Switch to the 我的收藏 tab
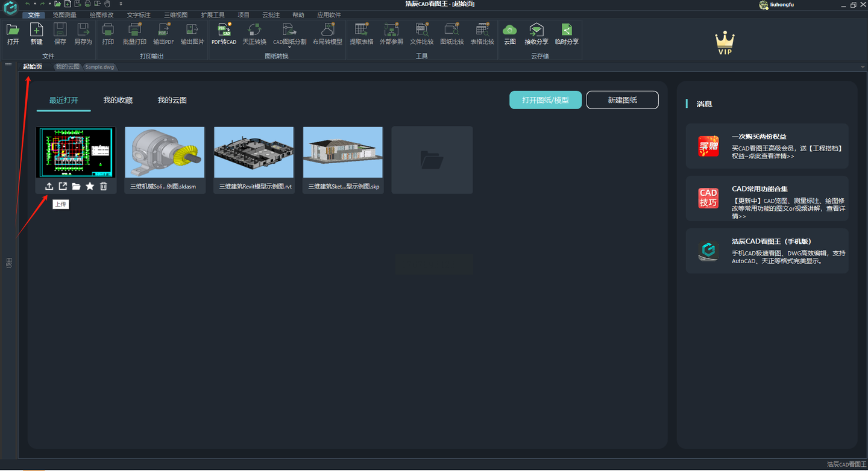Viewport: 868px width, 471px height. click(x=118, y=100)
